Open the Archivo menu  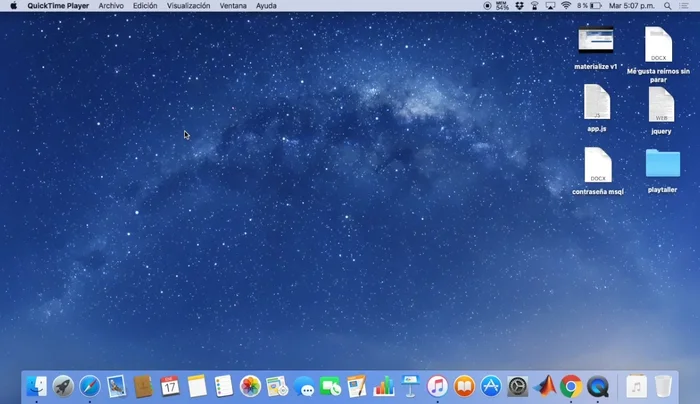coord(111,6)
